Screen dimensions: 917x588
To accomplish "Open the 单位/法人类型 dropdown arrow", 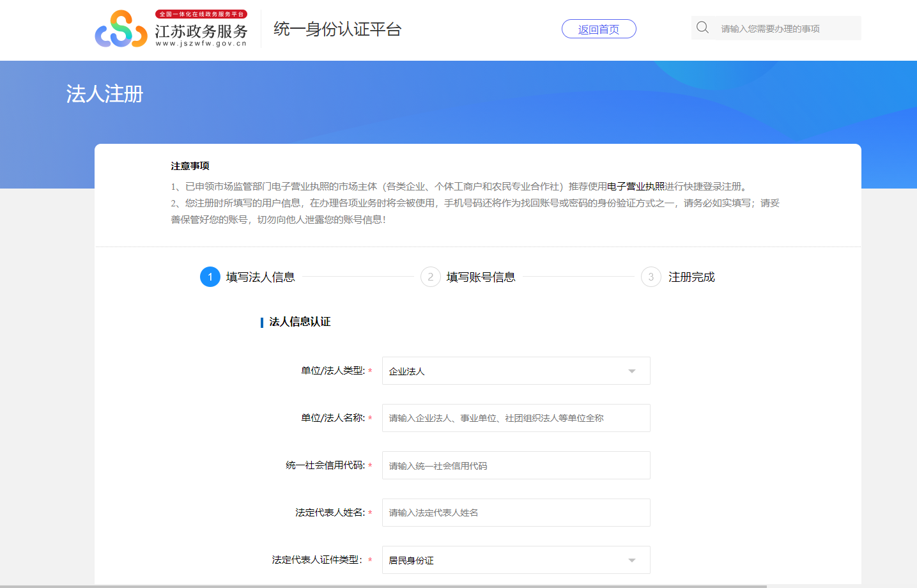I will pyautogui.click(x=631, y=371).
